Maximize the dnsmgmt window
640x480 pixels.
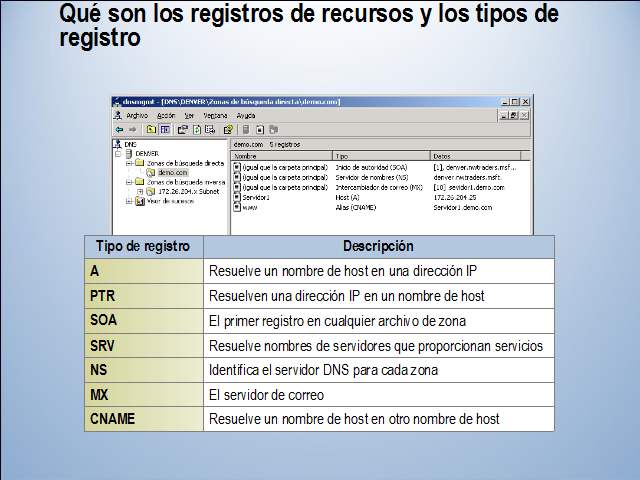(515, 102)
